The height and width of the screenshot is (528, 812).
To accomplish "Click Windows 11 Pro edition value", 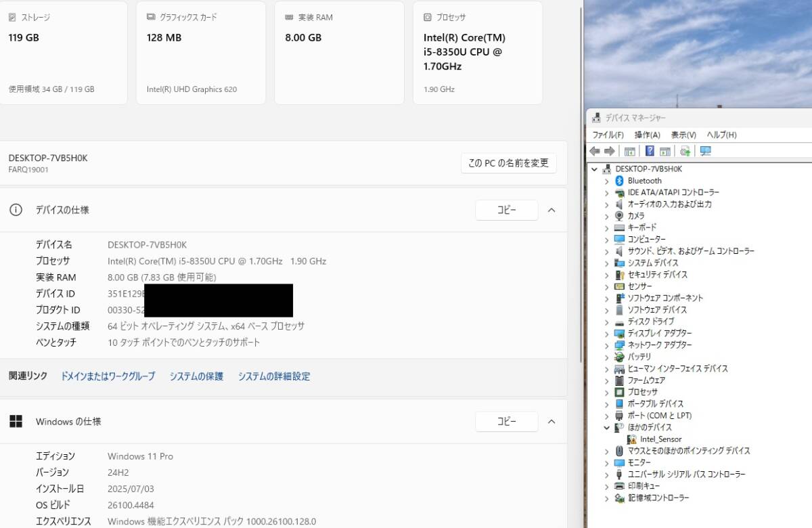I will 140,456.
